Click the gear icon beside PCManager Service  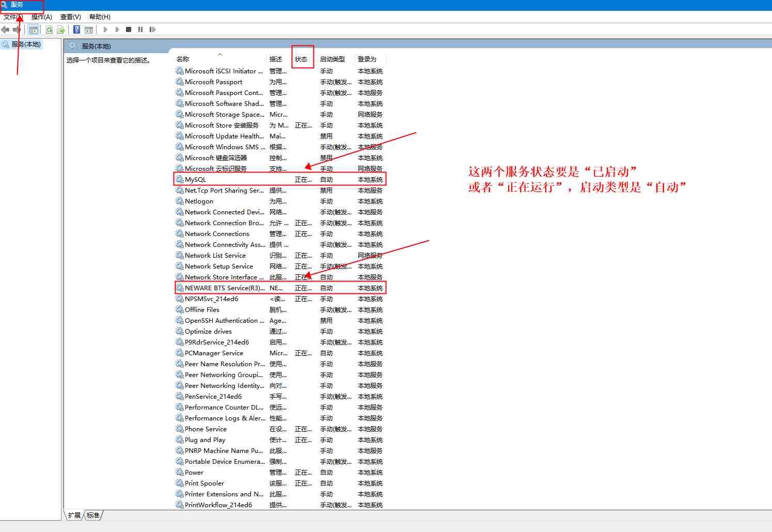tap(180, 353)
